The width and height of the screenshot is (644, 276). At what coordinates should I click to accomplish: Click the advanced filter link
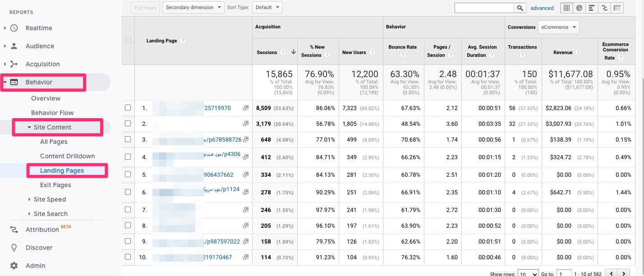click(542, 8)
